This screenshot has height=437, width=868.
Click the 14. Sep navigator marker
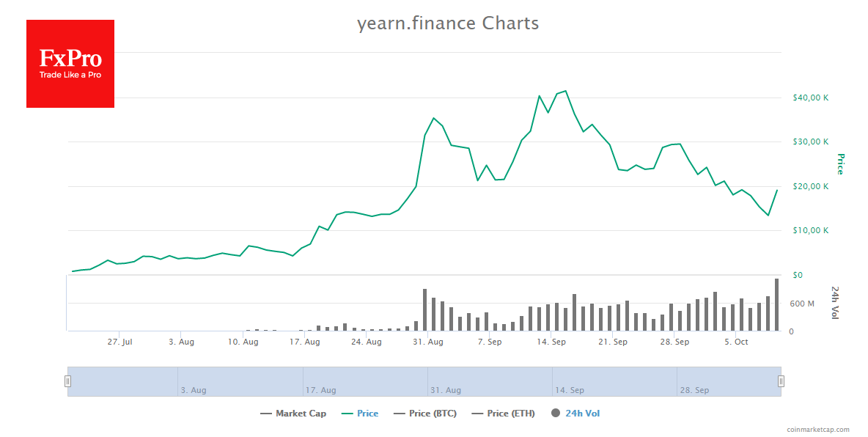coord(569,390)
